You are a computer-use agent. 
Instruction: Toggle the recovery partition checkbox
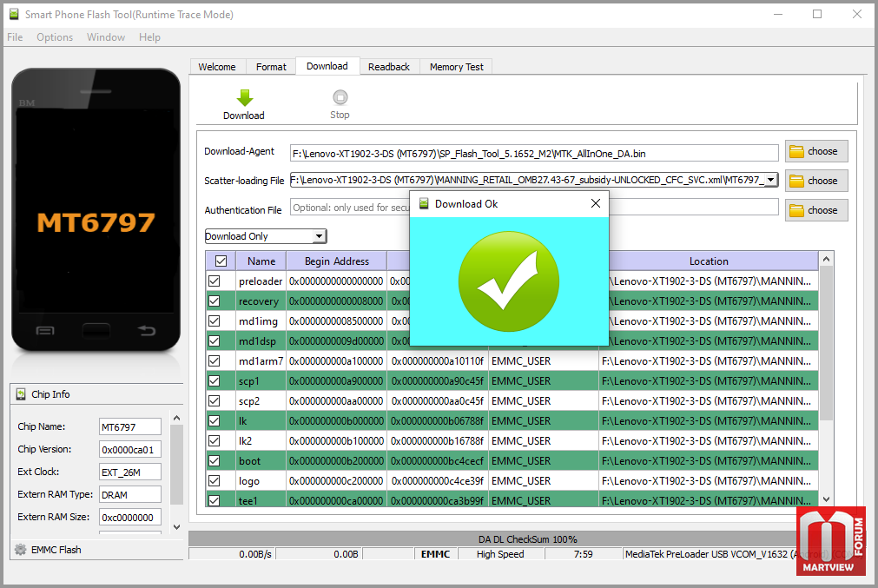point(214,301)
